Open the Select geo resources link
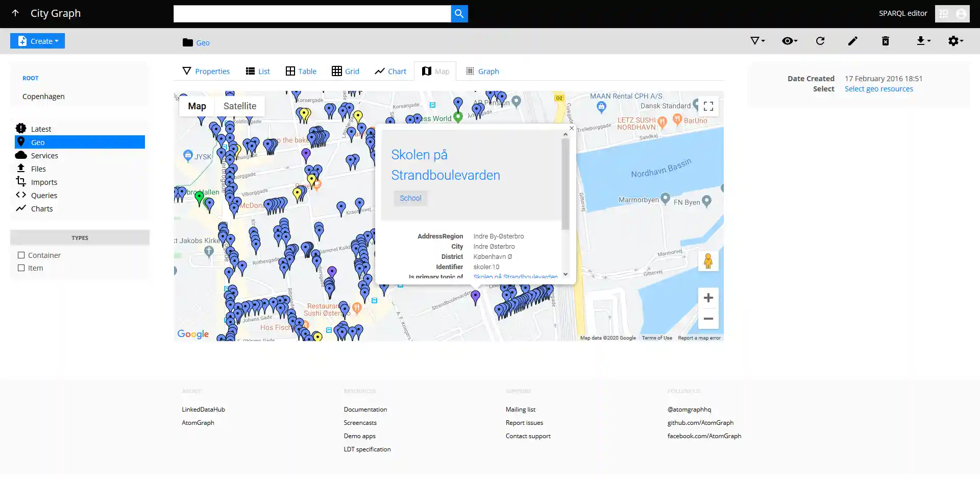This screenshot has width=980, height=479. [x=878, y=88]
